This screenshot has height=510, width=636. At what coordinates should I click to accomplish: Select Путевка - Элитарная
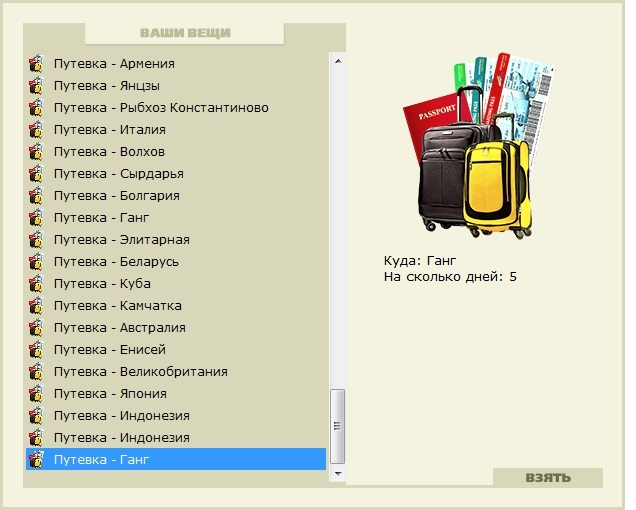(176, 239)
